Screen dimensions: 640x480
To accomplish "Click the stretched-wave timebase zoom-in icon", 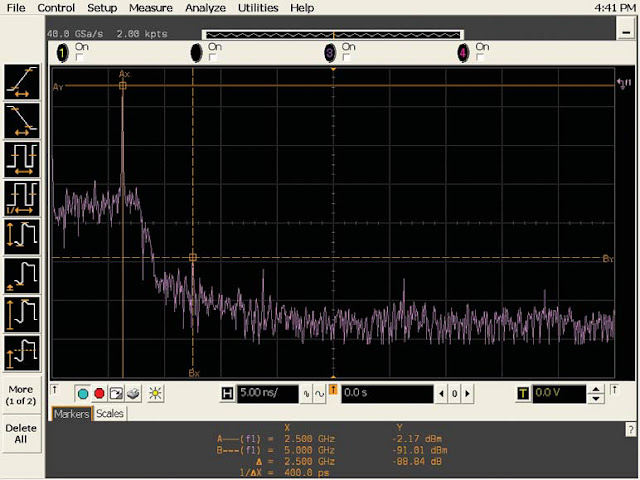I will [x=319, y=394].
